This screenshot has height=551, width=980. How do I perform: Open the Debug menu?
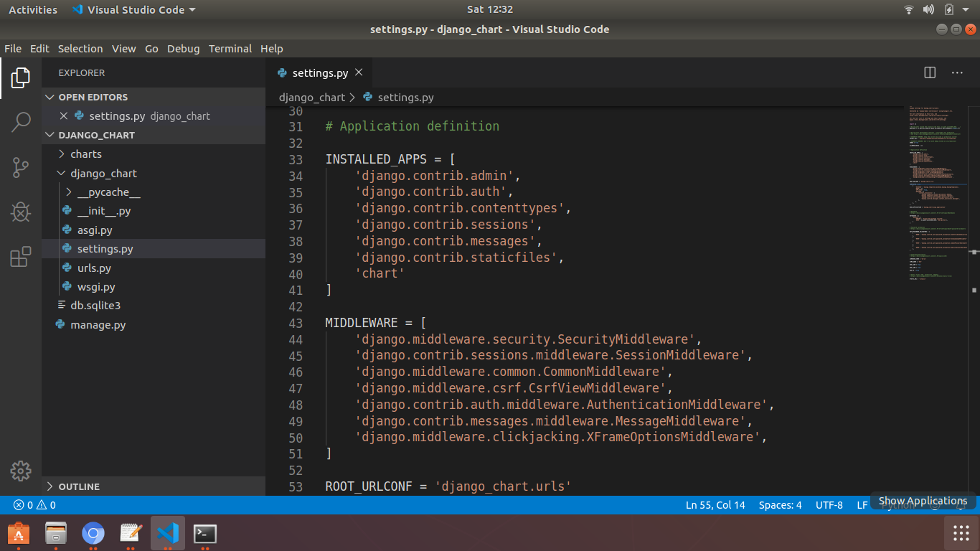[183, 49]
